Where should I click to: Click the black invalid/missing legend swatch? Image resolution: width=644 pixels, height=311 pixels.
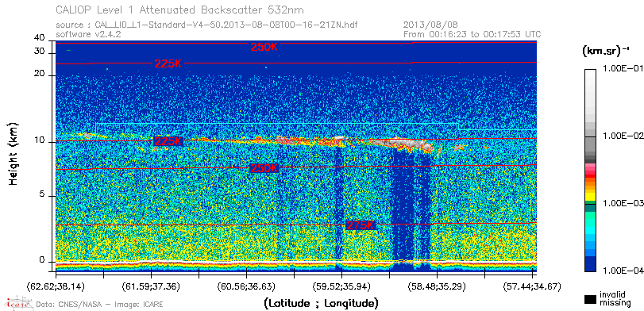click(x=590, y=299)
